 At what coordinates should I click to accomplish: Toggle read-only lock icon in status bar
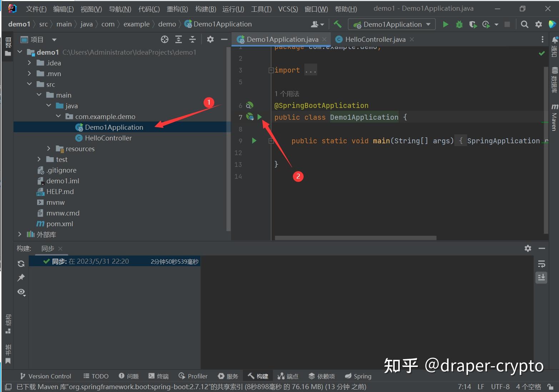pyautogui.click(x=550, y=387)
